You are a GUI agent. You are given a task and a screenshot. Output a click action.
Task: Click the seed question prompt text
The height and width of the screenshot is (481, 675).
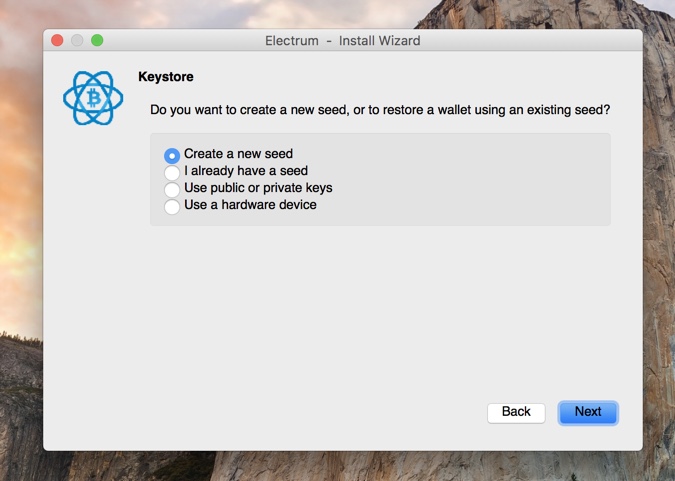coord(380,110)
